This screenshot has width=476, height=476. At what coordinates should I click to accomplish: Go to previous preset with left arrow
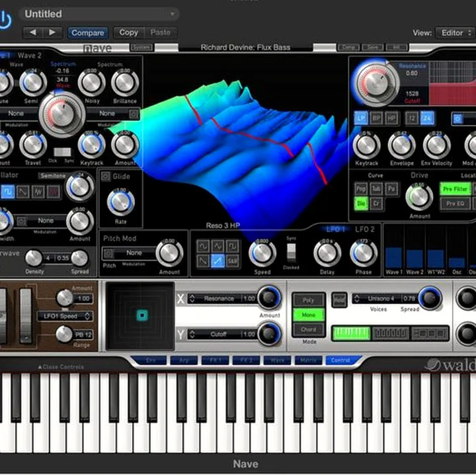pyautogui.click(x=33, y=32)
